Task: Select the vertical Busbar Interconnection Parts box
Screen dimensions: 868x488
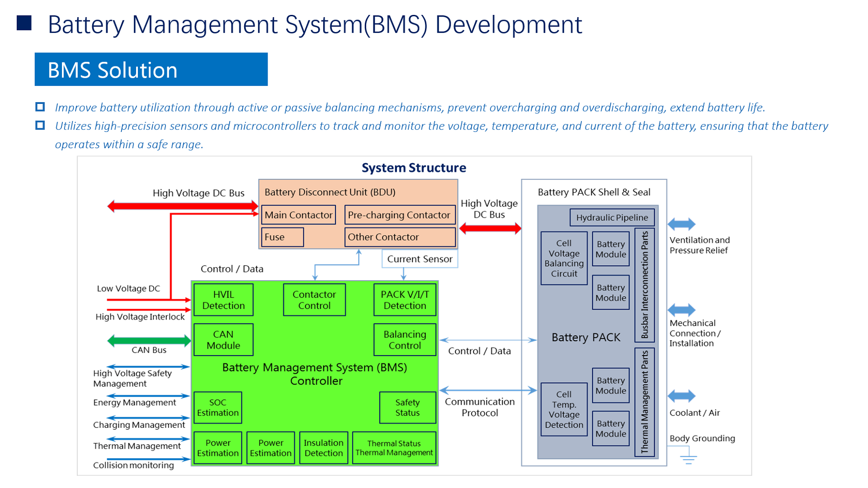Action: (x=645, y=285)
